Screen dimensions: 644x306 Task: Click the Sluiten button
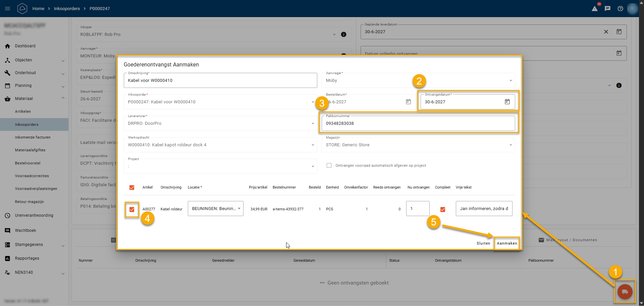(x=483, y=243)
